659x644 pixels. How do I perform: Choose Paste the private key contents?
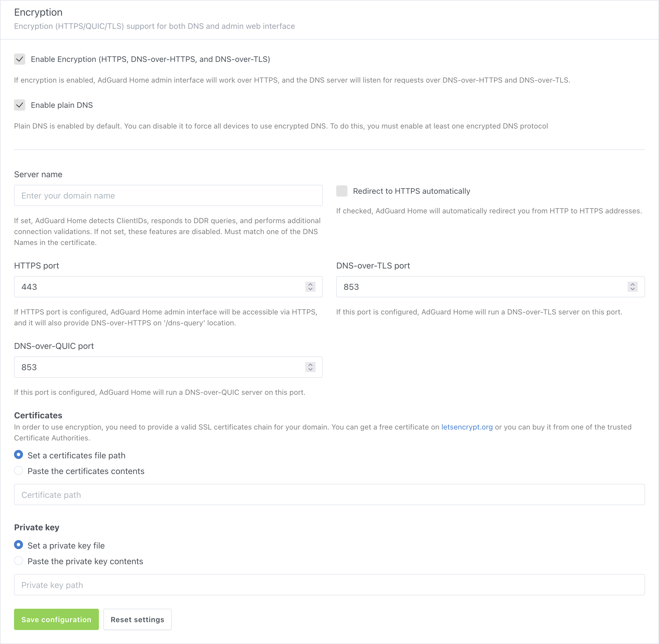18,561
